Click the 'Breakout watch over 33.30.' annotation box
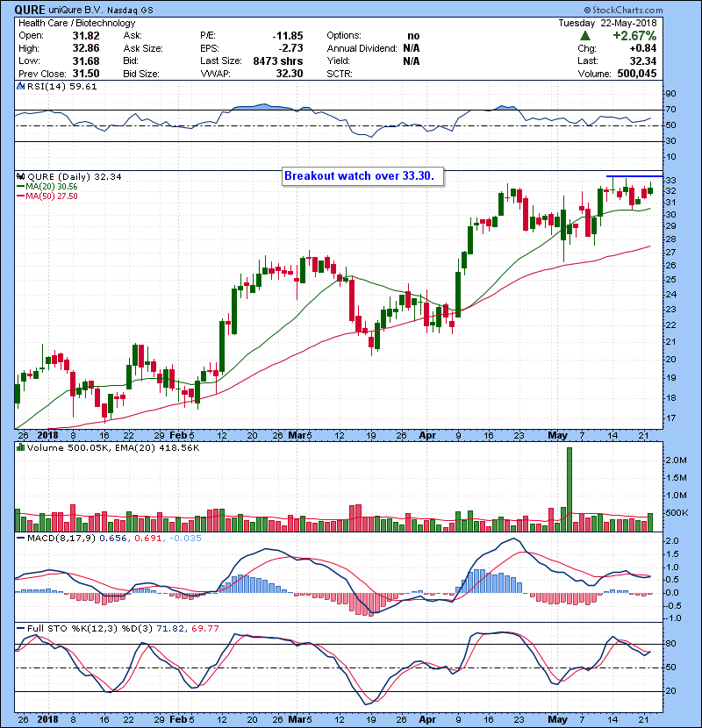702x728 pixels. coord(363,176)
